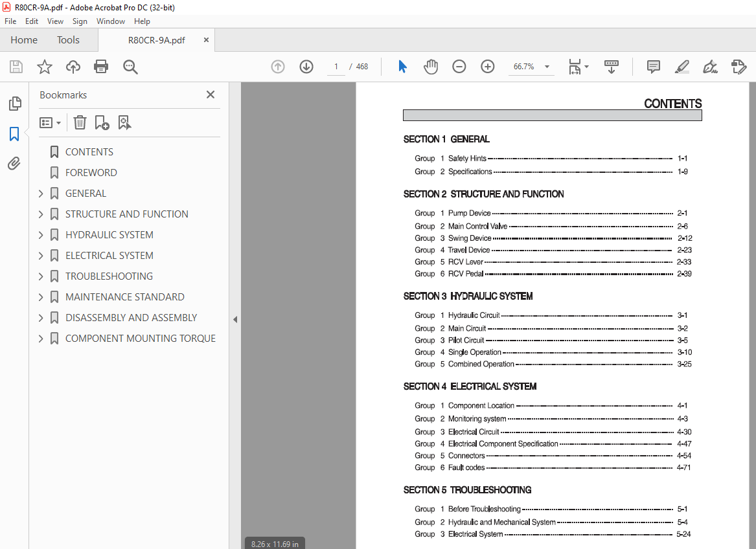Go to previous page arrow
The height and width of the screenshot is (549, 756).
tap(278, 67)
